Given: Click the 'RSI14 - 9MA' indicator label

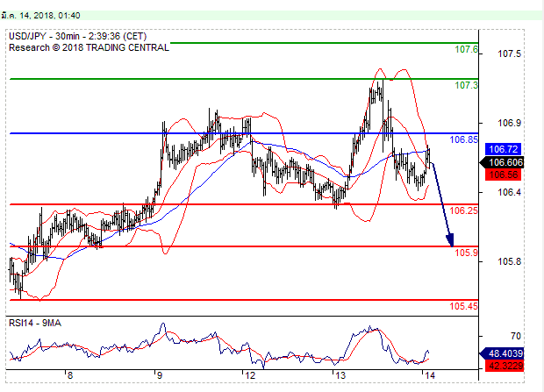Looking at the screenshot, I should [x=35, y=323].
